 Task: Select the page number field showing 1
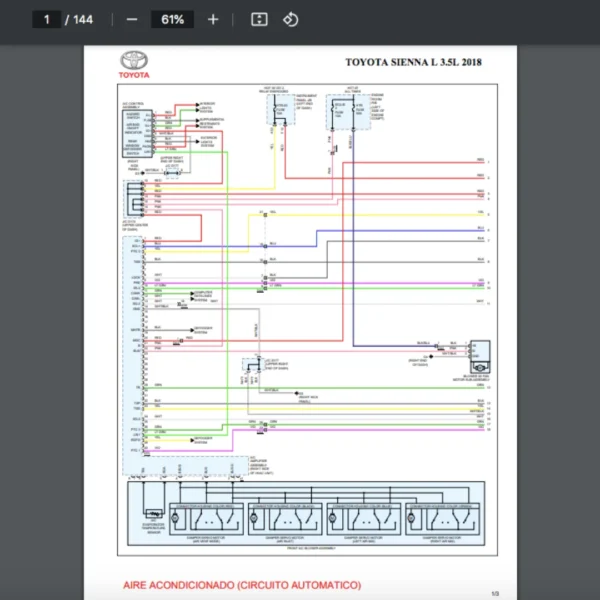pos(46,20)
